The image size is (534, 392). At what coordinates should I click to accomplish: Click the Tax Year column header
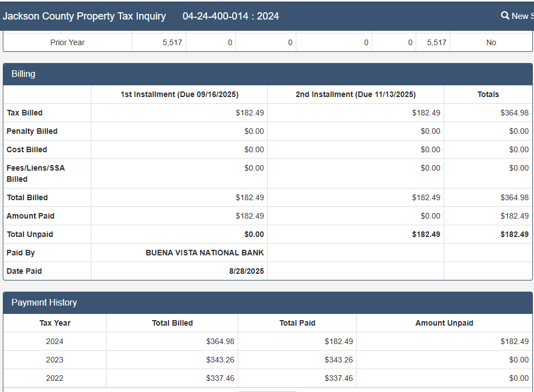pyautogui.click(x=55, y=323)
